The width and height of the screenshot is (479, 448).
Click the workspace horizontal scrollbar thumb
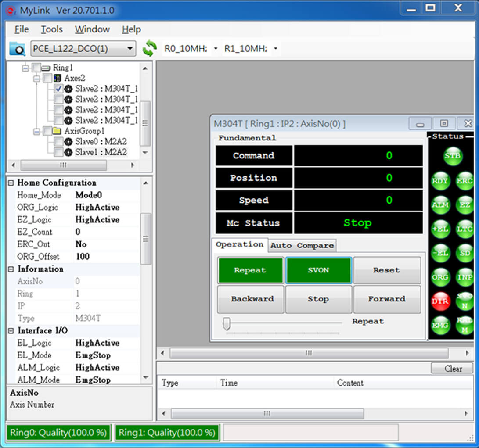[309, 353]
